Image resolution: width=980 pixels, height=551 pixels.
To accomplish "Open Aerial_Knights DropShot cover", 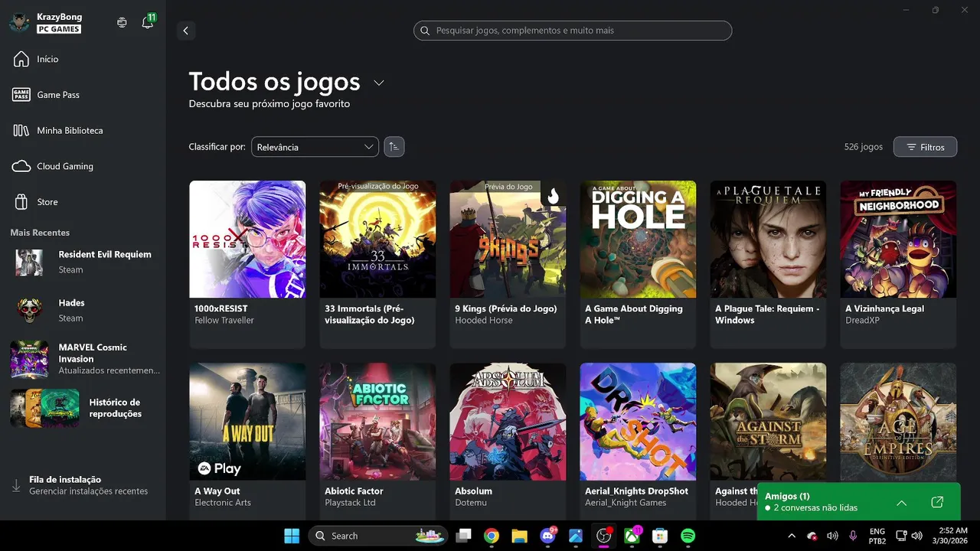I will 638,421.
